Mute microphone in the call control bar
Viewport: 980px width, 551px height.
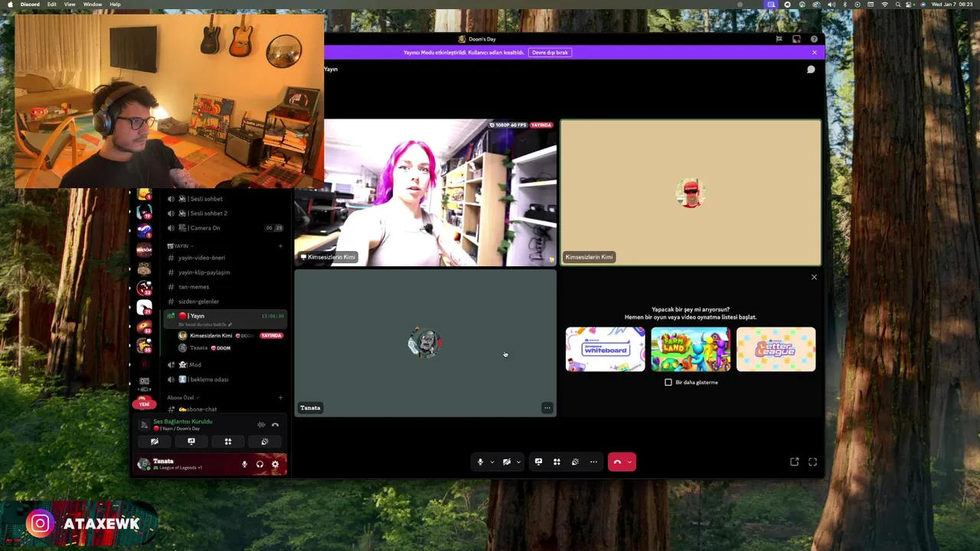480,462
